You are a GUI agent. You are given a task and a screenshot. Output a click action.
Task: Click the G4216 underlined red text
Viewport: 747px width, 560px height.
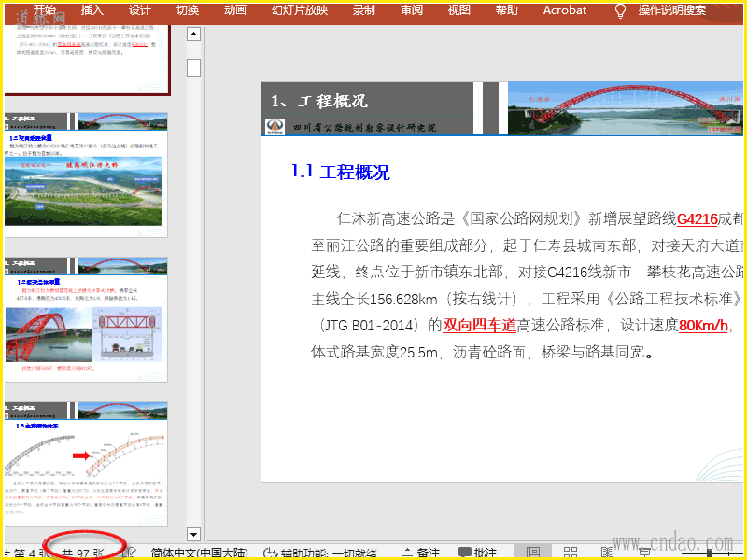tap(697, 219)
